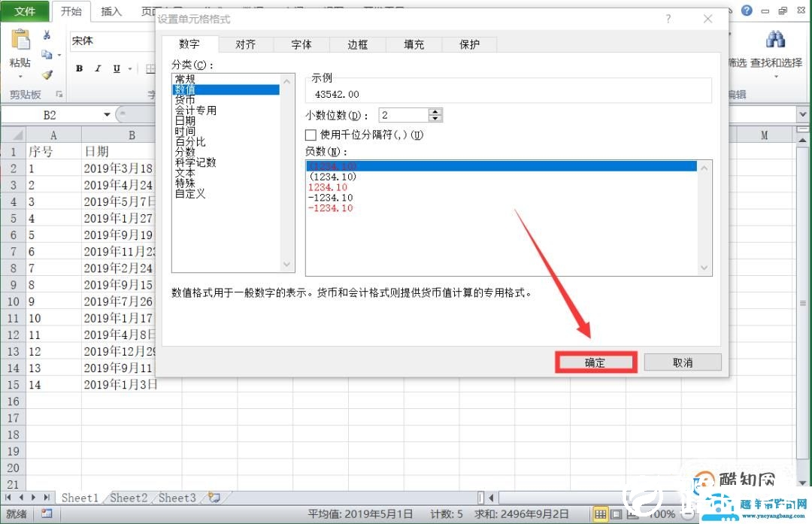Viewport: 812px width, 524px height.
Task: Click the zoom out minus button
Action: click(689, 514)
